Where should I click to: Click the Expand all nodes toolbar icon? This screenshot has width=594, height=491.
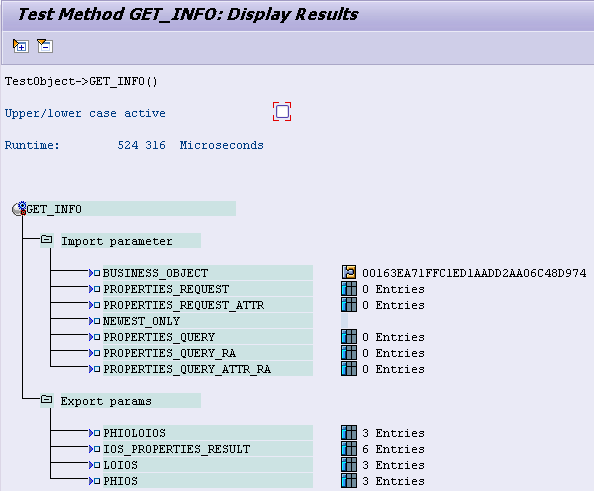point(20,46)
